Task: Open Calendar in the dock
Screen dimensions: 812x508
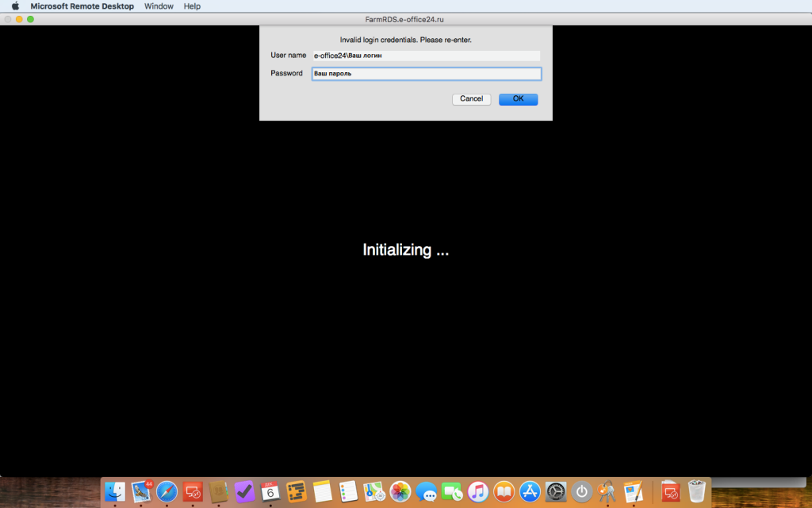Action: (270, 491)
